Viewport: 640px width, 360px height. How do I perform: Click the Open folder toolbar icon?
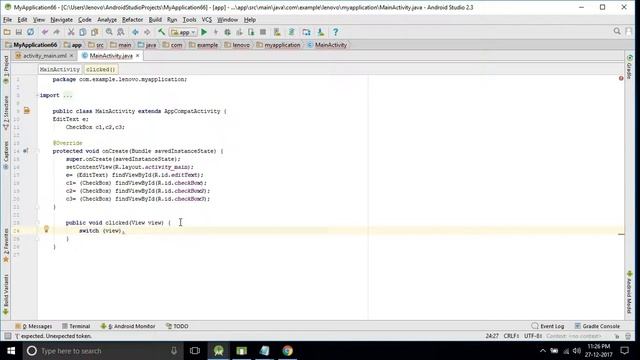pos(7,32)
